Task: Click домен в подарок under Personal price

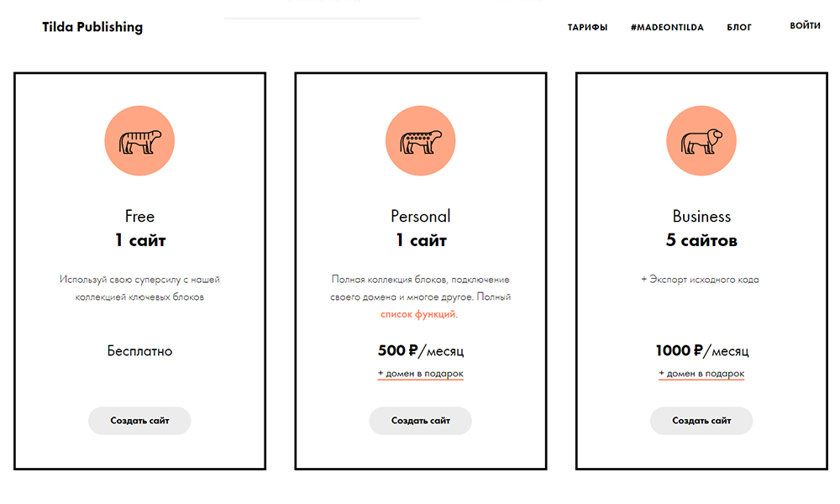Action: (x=420, y=374)
